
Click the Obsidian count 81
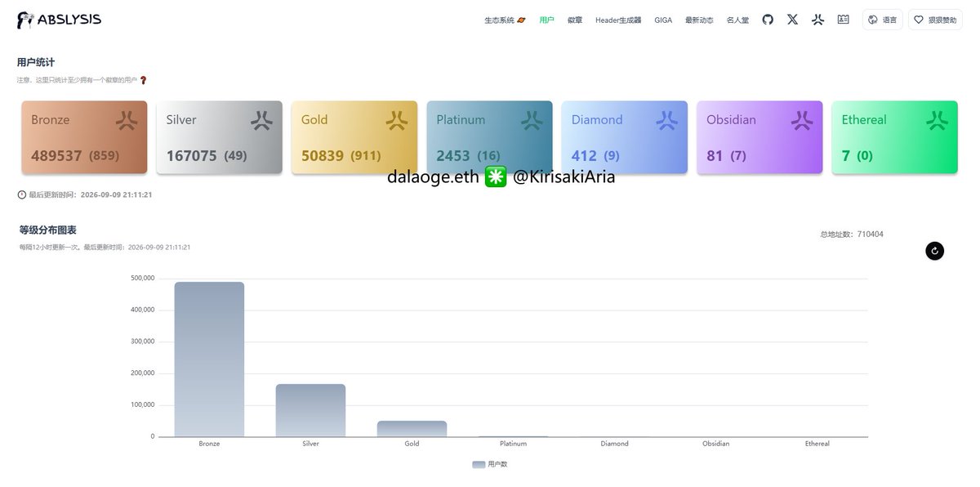(x=715, y=155)
